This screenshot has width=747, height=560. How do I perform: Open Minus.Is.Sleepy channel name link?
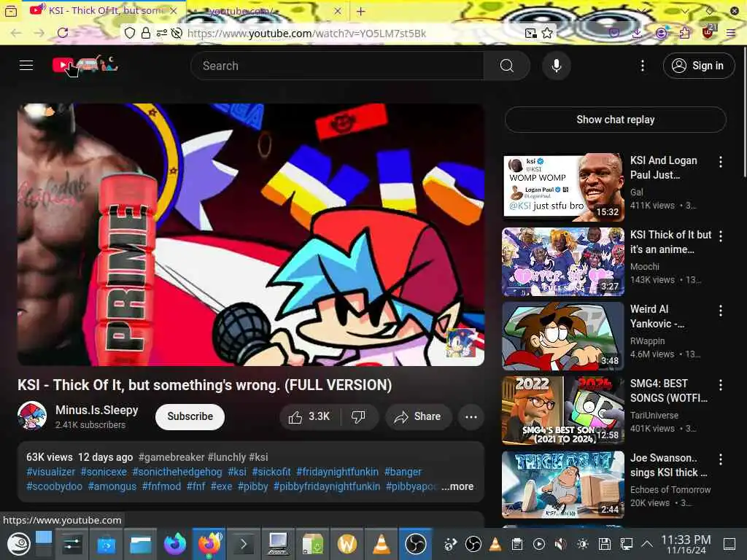97,410
